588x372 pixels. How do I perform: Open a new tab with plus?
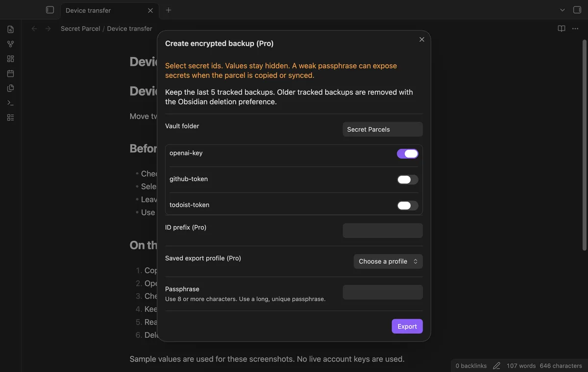tap(169, 10)
